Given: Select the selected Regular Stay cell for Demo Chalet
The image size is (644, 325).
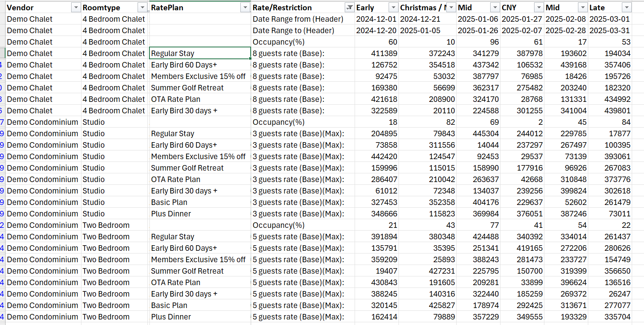Looking at the screenshot, I should click(200, 53).
